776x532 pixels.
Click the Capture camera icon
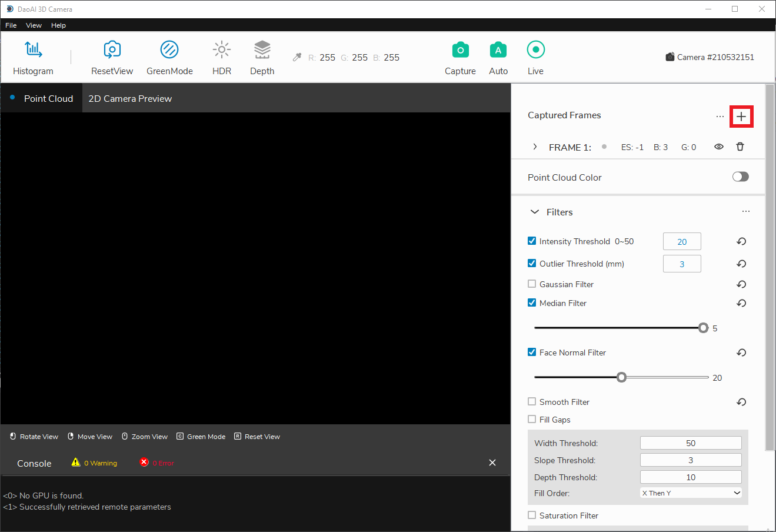[x=460, y=51]
